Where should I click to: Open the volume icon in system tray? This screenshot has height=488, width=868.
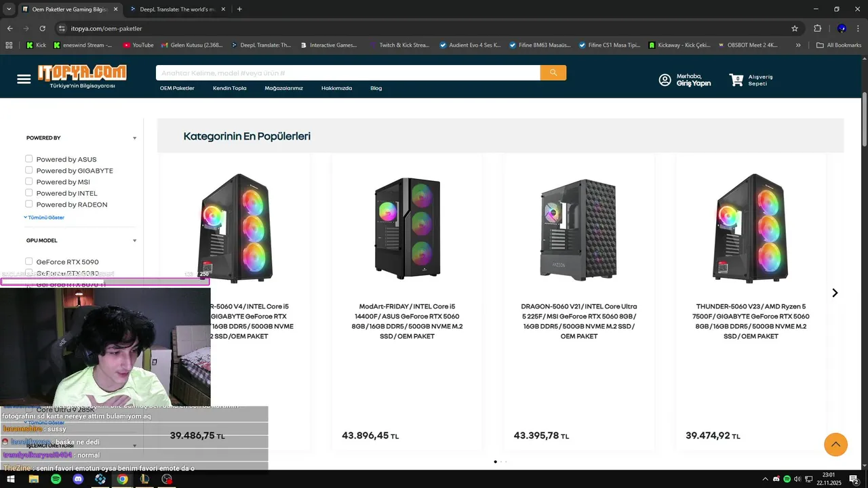click(x=797, y=479)
